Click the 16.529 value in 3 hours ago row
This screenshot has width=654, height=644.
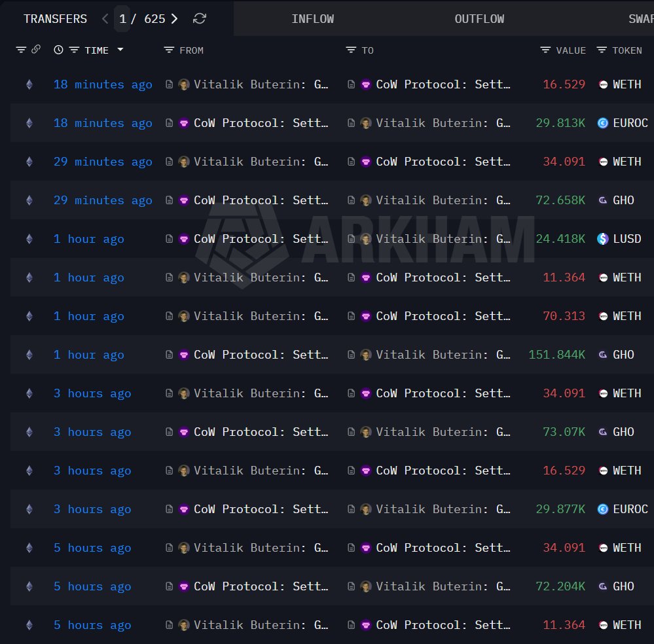click(564, 471)
